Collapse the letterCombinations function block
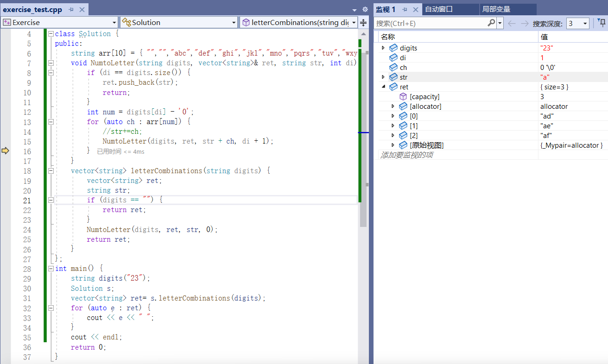Viewport: 608px width, 364px height. click(51, 170)
